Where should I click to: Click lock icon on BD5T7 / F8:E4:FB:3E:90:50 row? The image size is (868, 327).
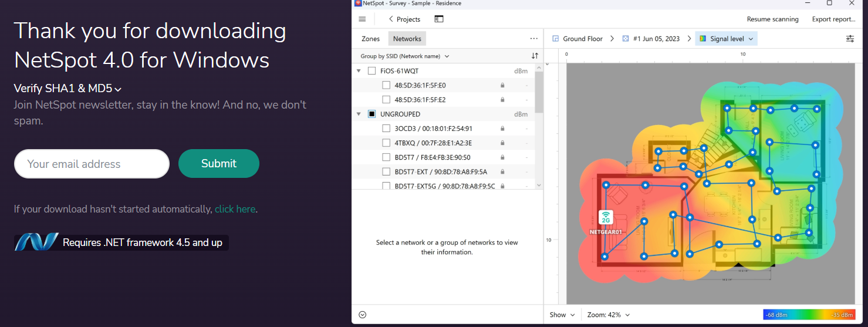click(502, 157)
